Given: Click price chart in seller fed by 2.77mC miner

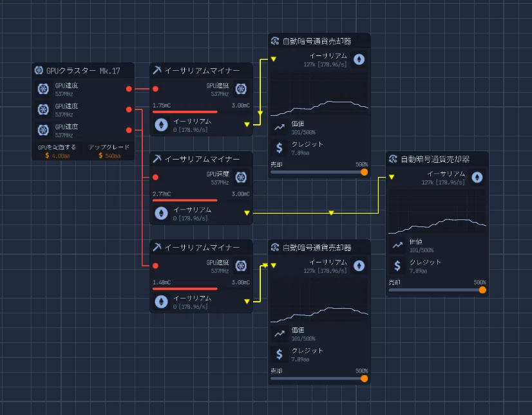Looking at the screenshot, I should tap(437, 211).
